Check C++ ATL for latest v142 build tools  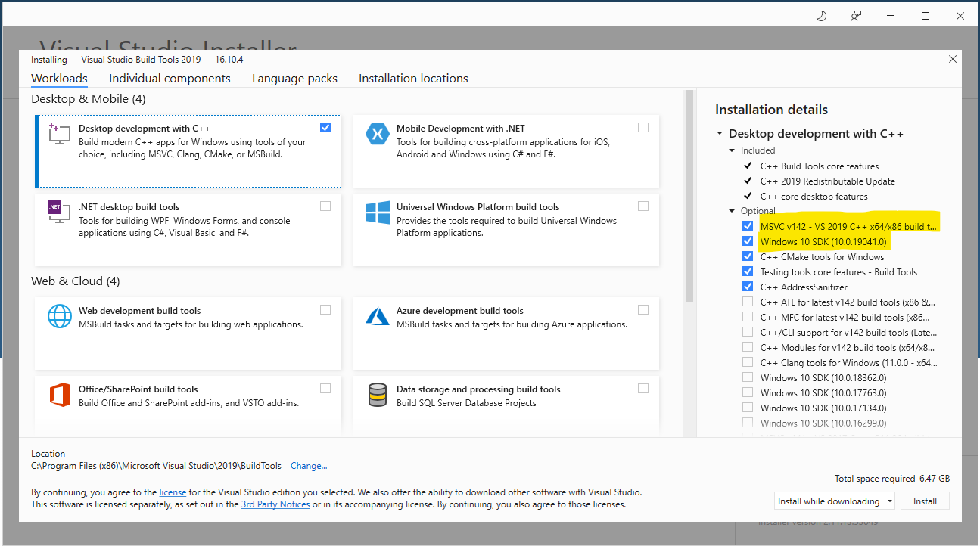click(748, 302)
